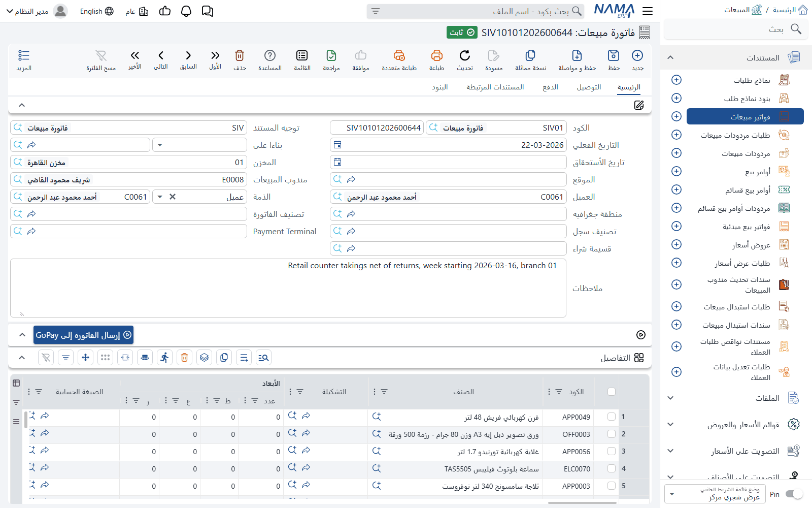Switch to the الدفع tab
Image resolution: width=812 pixels, height=508 pixels.
550,87
